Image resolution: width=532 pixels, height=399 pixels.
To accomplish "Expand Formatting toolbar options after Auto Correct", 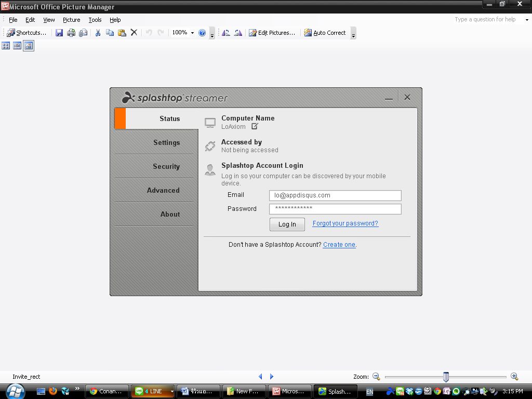I will [x=353, y=33].
